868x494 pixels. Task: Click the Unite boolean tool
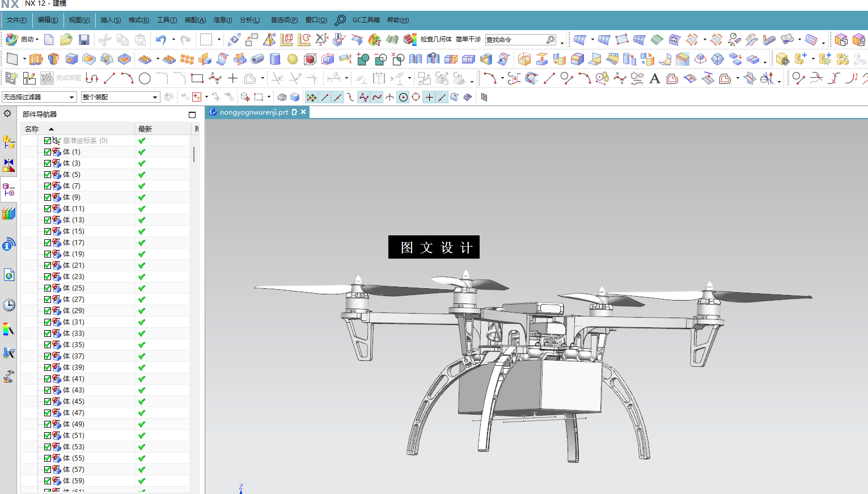click(x=363, y=59)
